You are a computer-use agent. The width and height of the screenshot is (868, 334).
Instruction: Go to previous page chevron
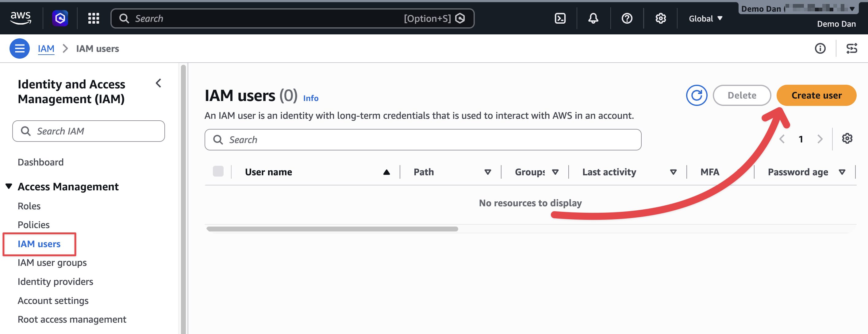click(x=782, y=139)
